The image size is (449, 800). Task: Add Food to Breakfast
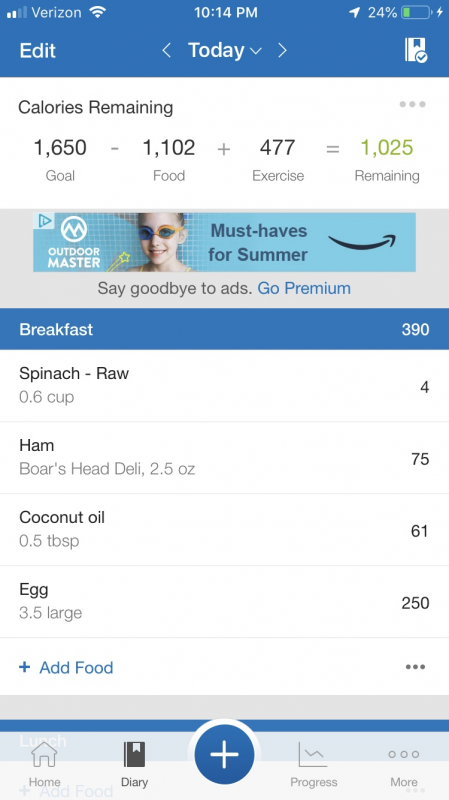[66, 667]
